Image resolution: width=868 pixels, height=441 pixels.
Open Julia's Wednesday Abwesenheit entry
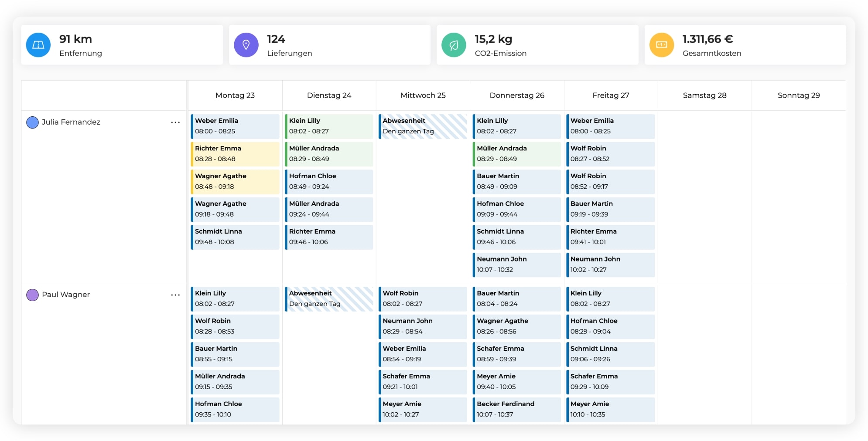pyautogui.click(x=423, y=126)
